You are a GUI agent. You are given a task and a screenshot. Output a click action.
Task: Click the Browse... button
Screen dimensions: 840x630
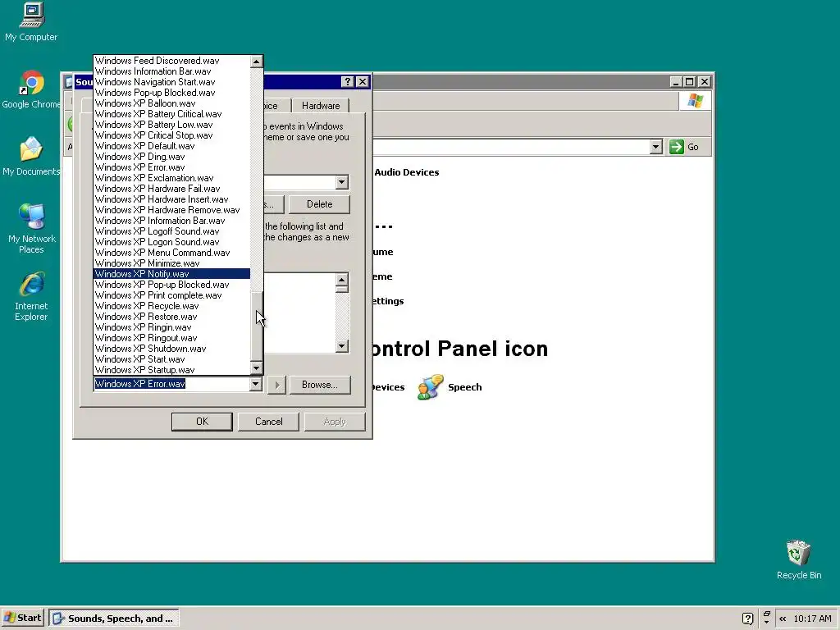click(320, 385)
